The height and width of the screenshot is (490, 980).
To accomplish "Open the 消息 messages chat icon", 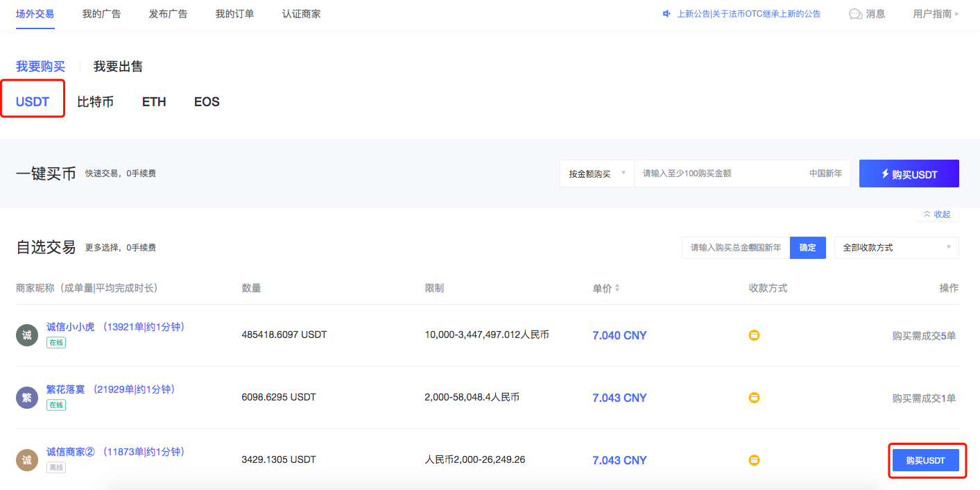I will pos(855,14).
